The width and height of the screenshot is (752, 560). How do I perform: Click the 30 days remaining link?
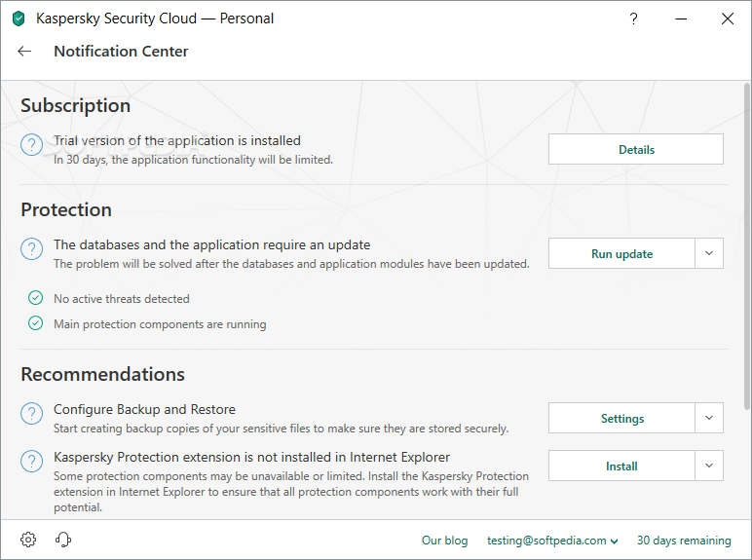(684, 541)
